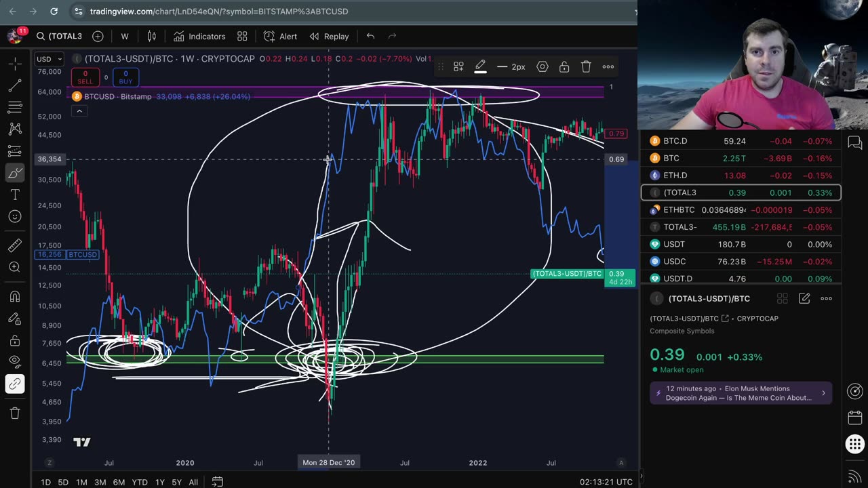This screenshot has height=488, width=868.
Task: Click the SELL order button
Action: (85, 77)
